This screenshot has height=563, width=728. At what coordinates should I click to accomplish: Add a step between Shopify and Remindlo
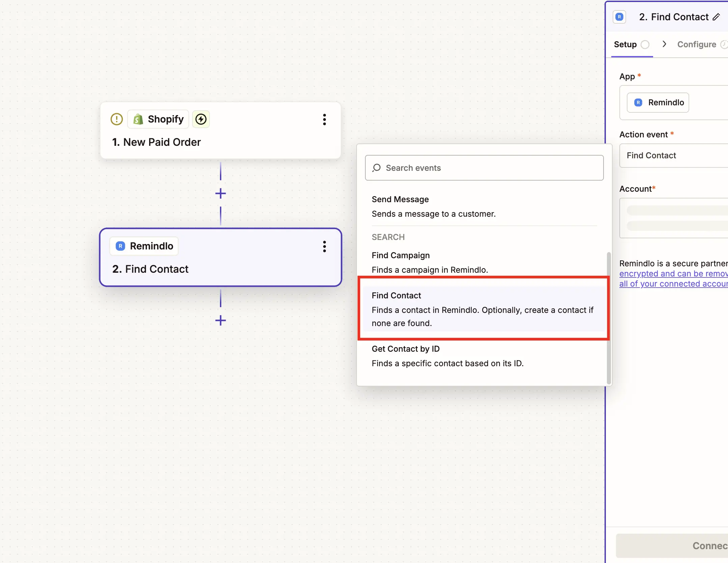(x=221, y=193)
